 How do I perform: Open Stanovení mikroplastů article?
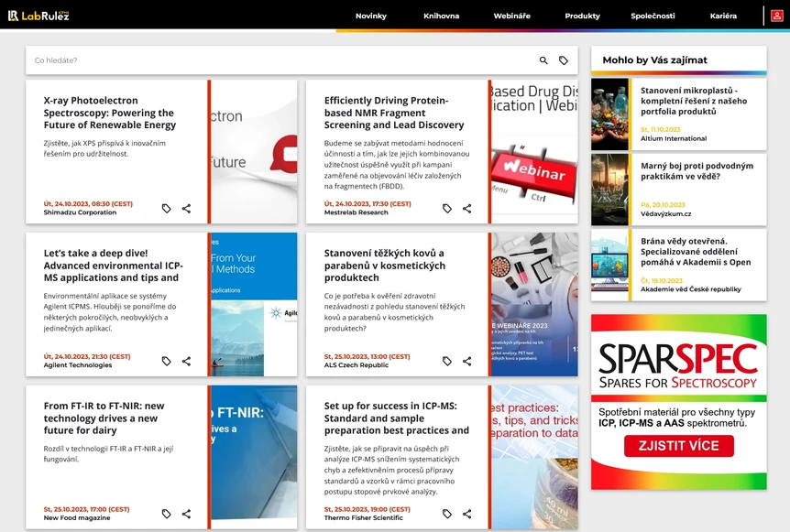694,101
